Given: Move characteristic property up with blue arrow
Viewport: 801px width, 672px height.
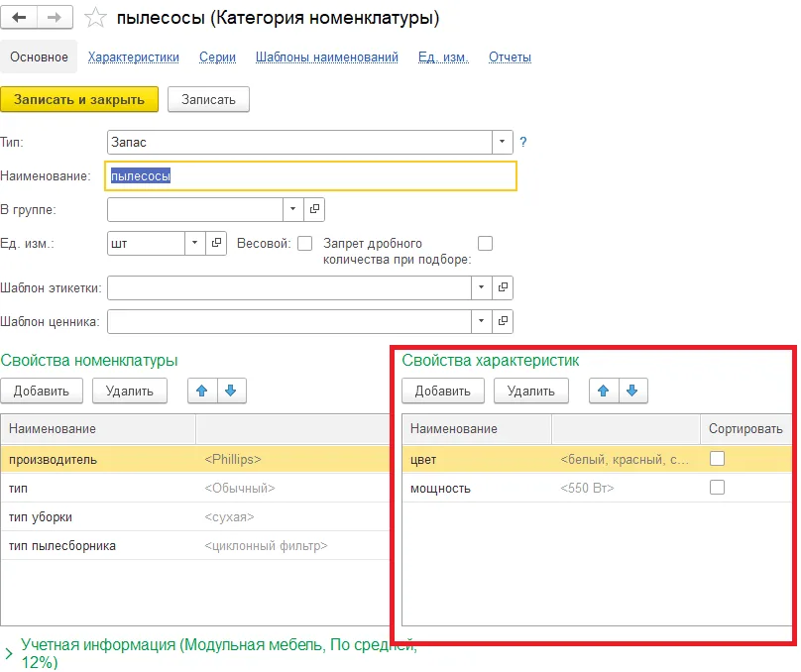Looking at the screenshot, I should (604, 391).
